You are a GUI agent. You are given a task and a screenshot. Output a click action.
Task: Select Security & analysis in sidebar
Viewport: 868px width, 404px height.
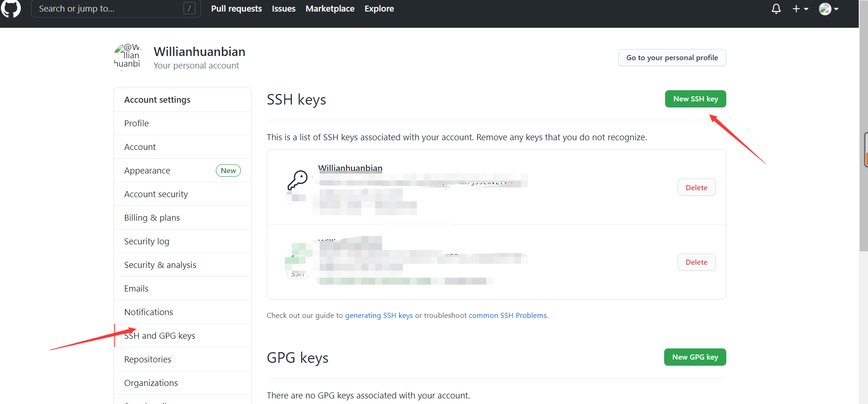(x=182, y=265)
